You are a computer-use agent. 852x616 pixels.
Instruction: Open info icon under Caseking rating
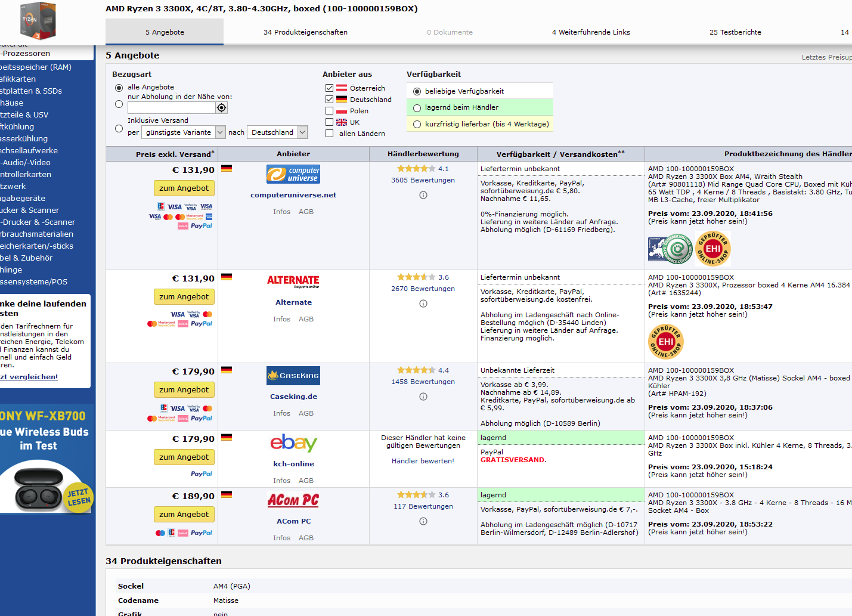[423, 397]
